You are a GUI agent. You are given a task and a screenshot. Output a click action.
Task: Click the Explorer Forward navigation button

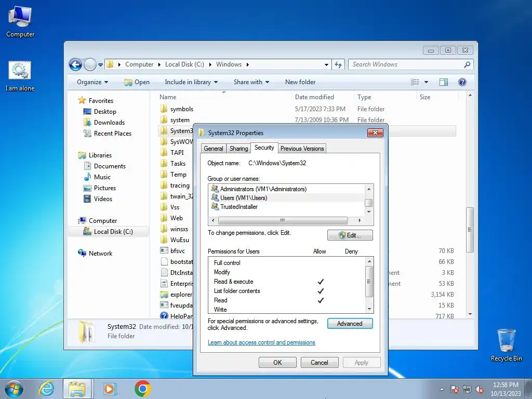tap(90, 64)
